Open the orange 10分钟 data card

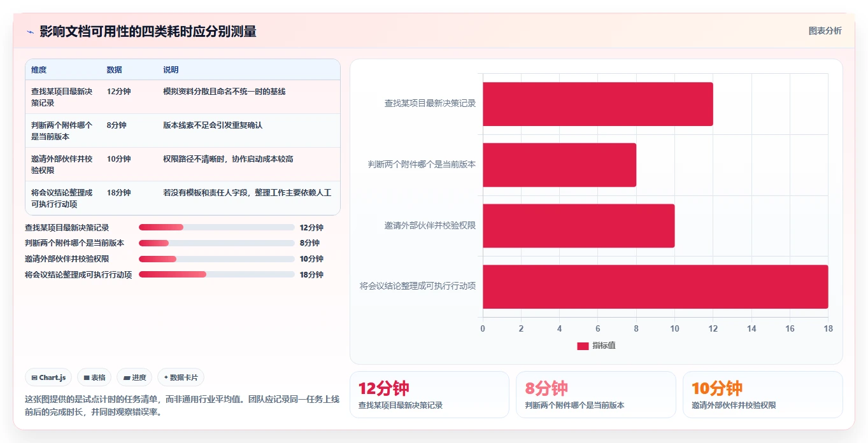pyautogui.click(x=763, y=395)
